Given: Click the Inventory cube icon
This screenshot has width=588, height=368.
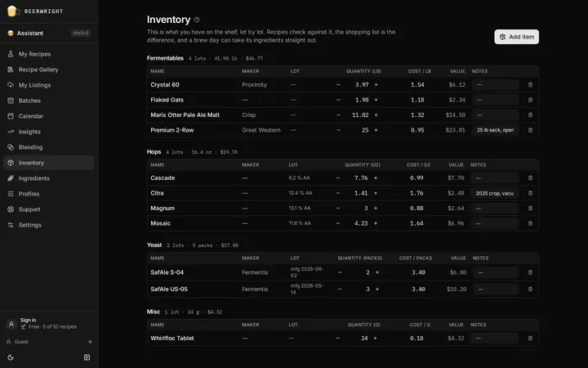Looking at the screenshot, I should click(x=11, y=163).
